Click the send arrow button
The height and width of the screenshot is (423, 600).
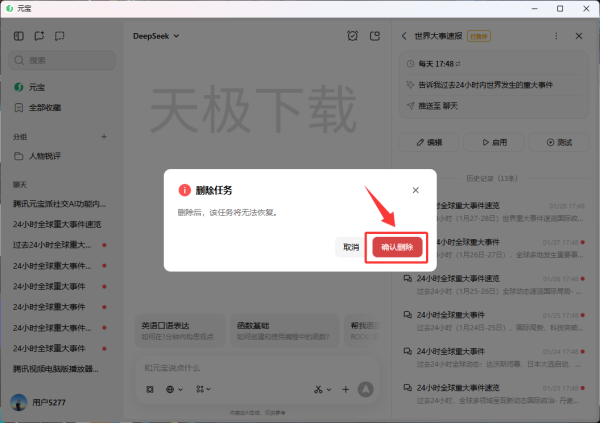366,389
